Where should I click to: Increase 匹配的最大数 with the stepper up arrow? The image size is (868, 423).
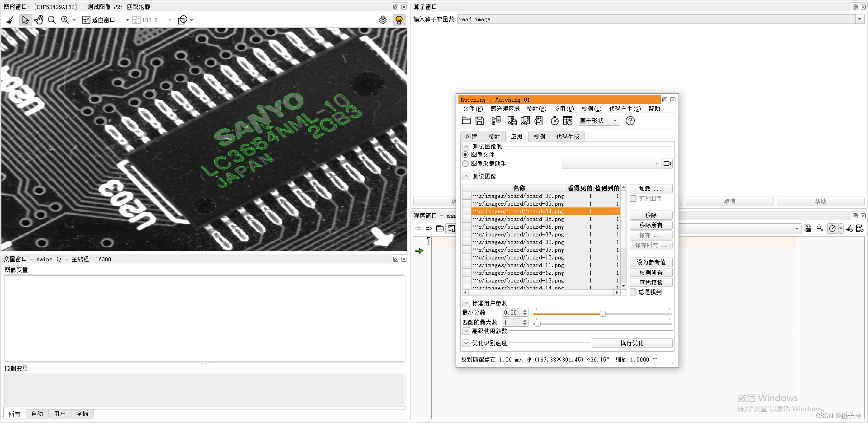pyautogui.click(x=525, y=320)
